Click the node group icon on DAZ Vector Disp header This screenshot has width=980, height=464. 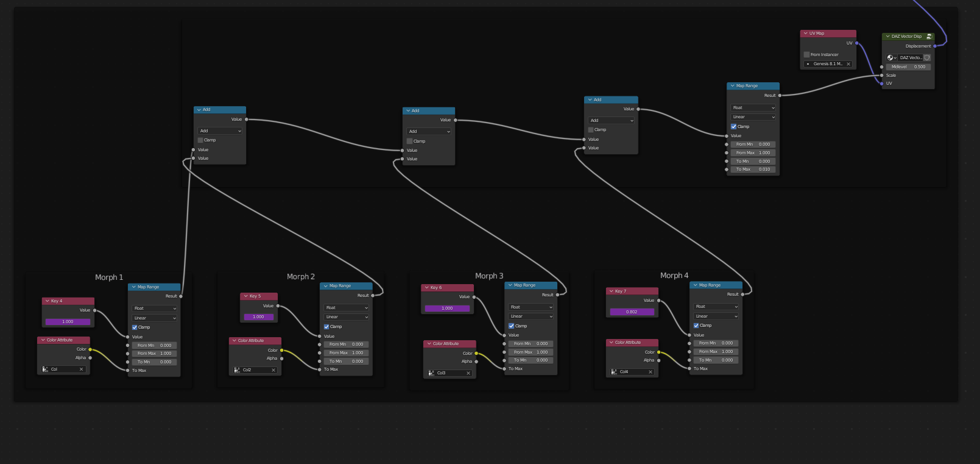pos(929,37)
